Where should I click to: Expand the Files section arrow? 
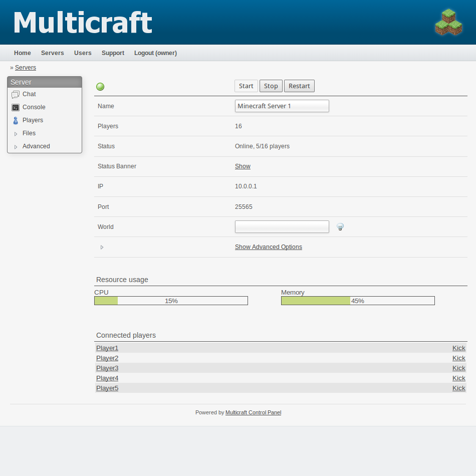[x=16, y=134]
